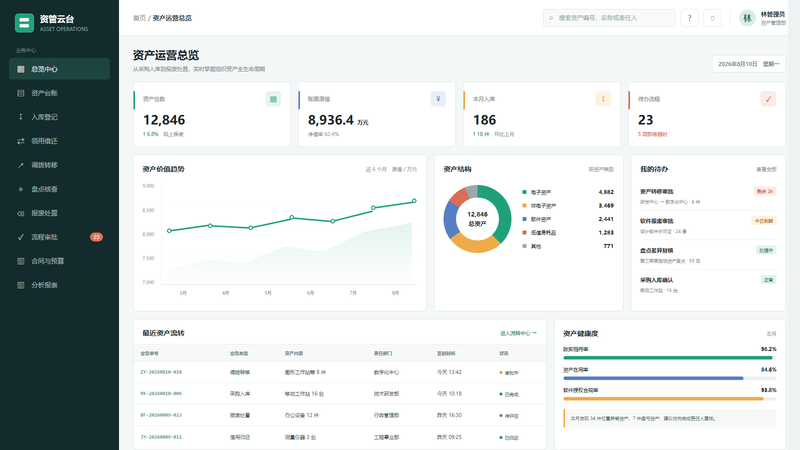
Task: Click the 领用借还 swap-arrows icon
Action: 20,141
